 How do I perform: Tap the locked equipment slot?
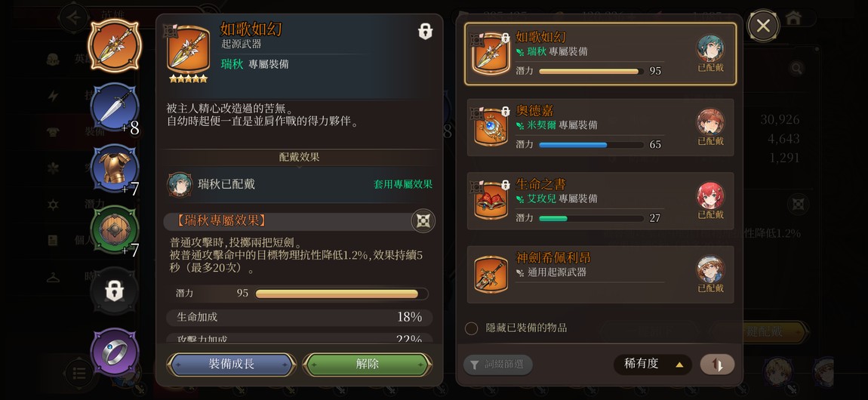point(114,291)
